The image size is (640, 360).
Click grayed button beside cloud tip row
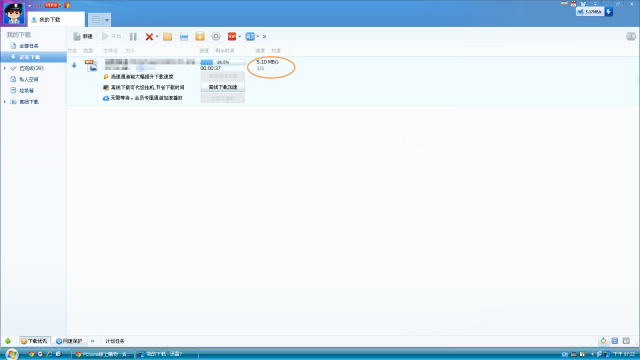tap(223, 98)
